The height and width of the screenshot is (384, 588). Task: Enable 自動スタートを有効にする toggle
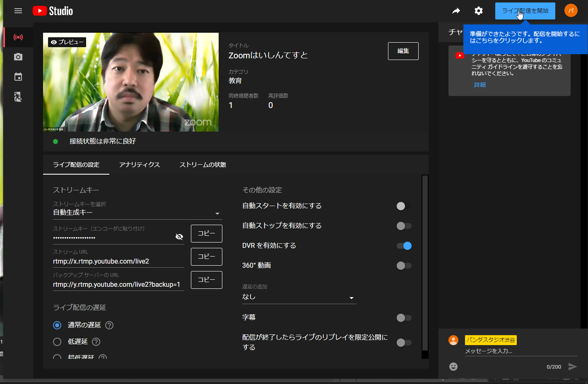coord(404,206)
